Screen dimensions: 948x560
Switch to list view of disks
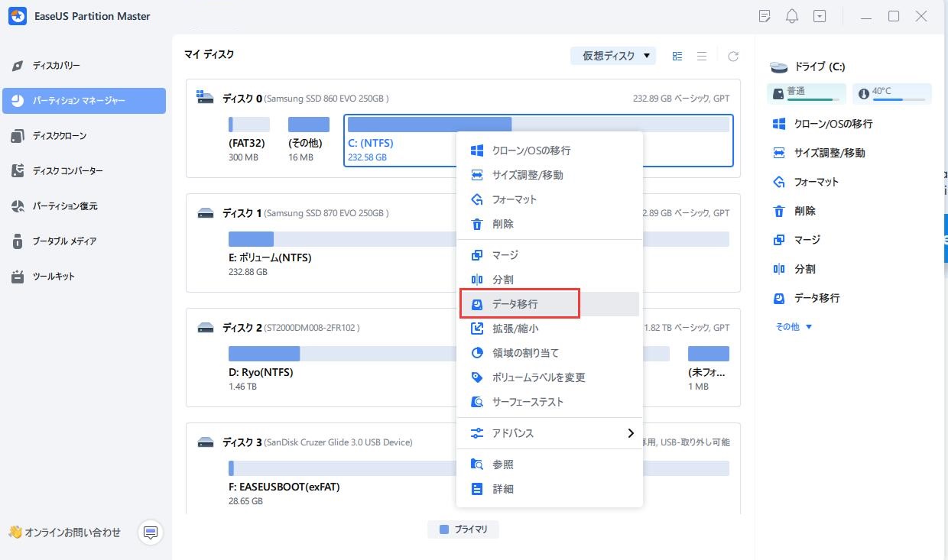tap(702, 56)
